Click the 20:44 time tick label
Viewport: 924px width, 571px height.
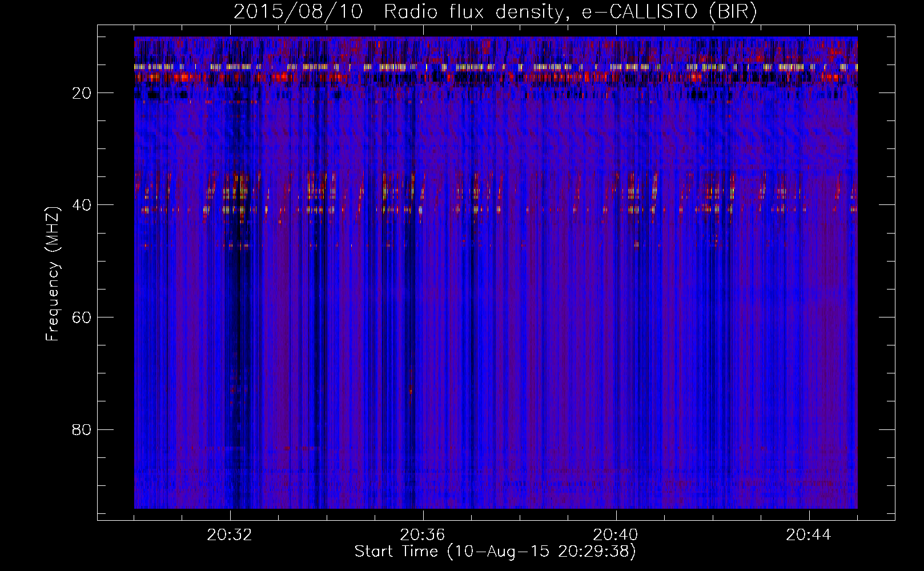[809, 535]
